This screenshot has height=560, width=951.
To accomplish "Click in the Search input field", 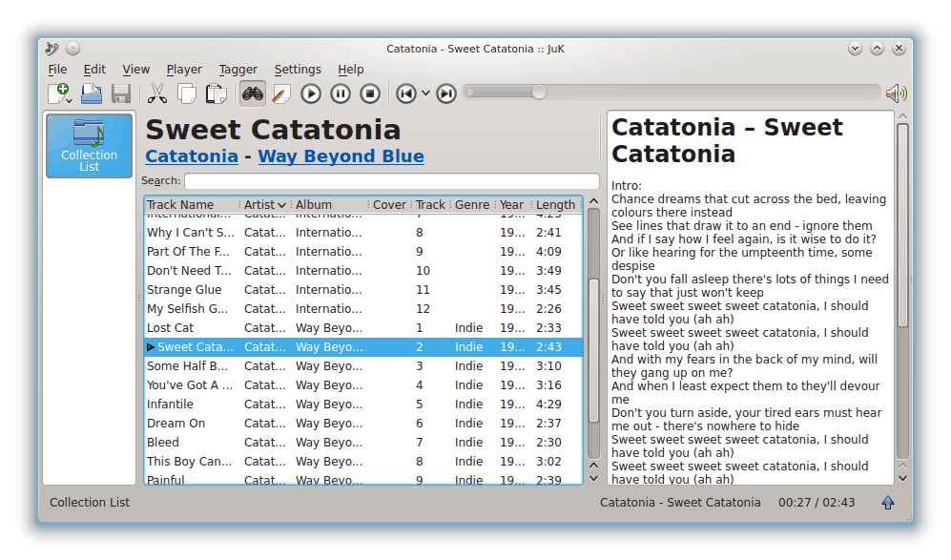I will click(x=391, y=181).
